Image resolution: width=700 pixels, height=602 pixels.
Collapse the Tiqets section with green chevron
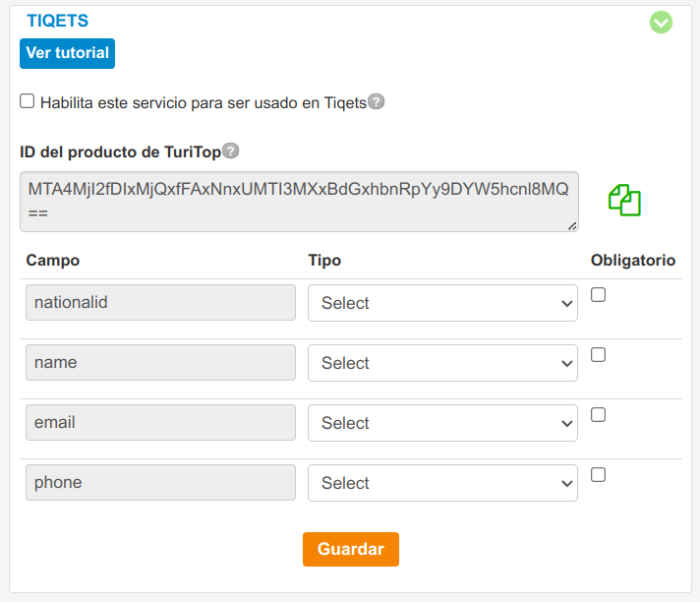pyautogui.click(x=661, y=22)
